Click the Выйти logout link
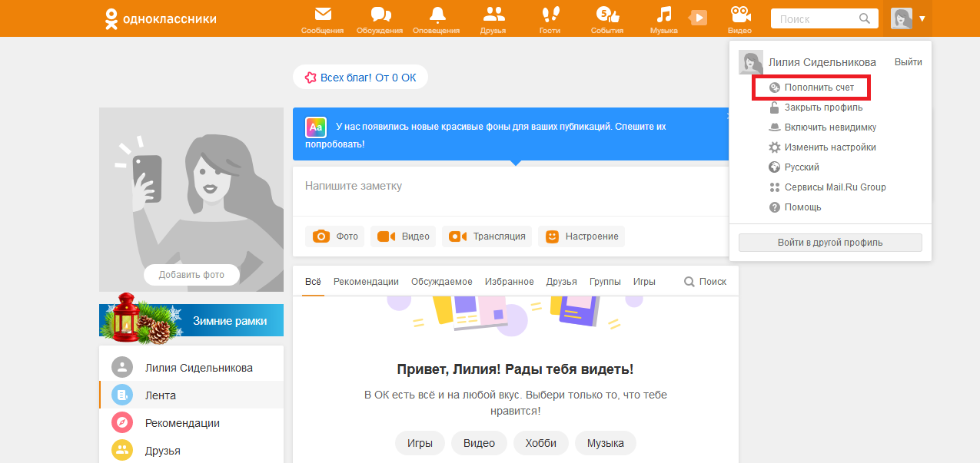 [908, 62]
